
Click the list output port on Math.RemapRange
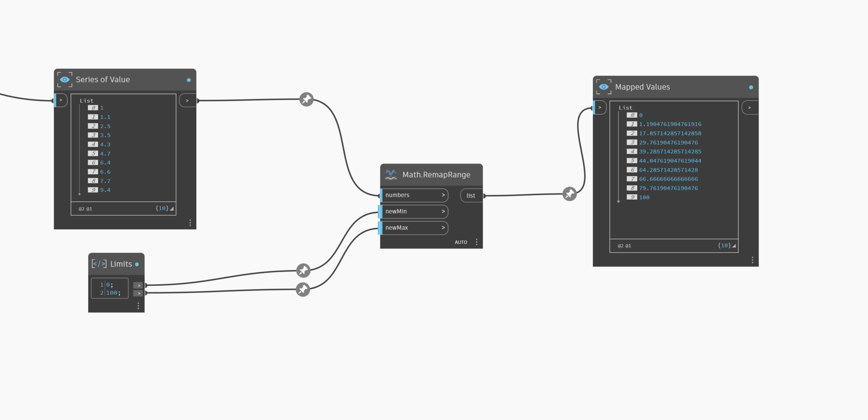(471, 195)
